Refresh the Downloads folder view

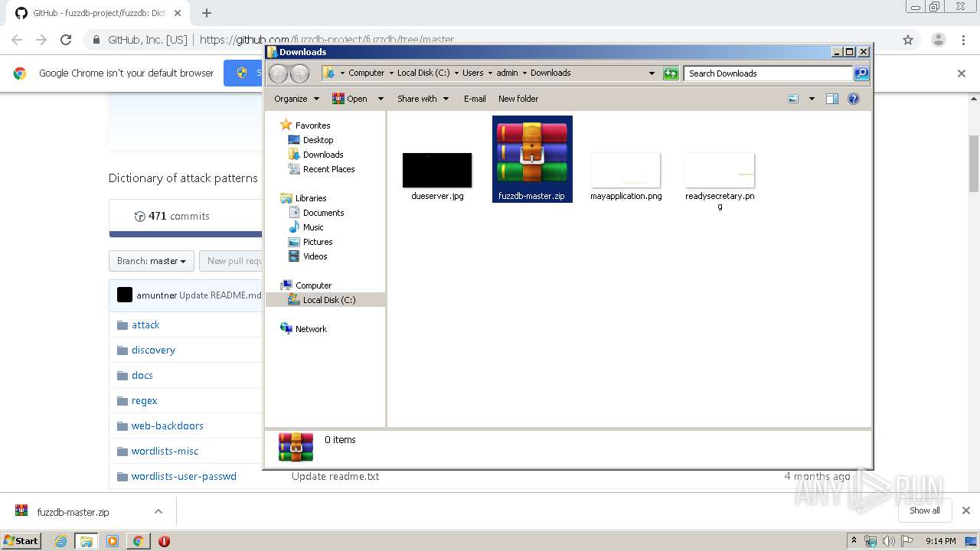(671, 73)
